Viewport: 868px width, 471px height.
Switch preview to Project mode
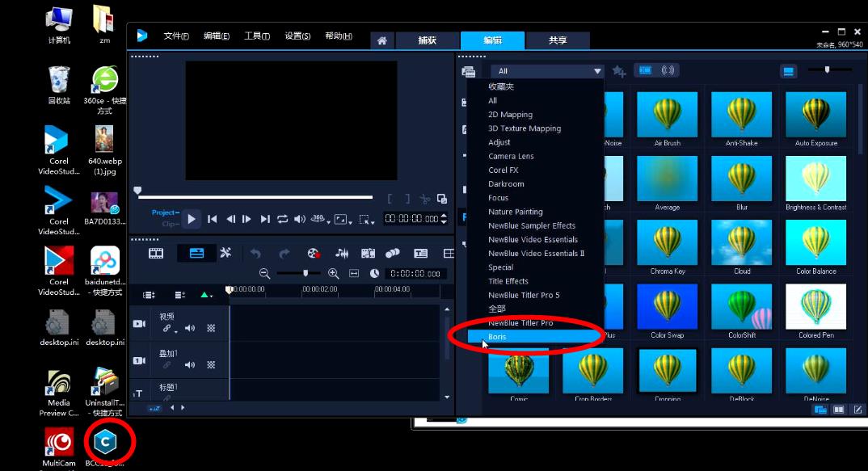click(x=166, y=212)
